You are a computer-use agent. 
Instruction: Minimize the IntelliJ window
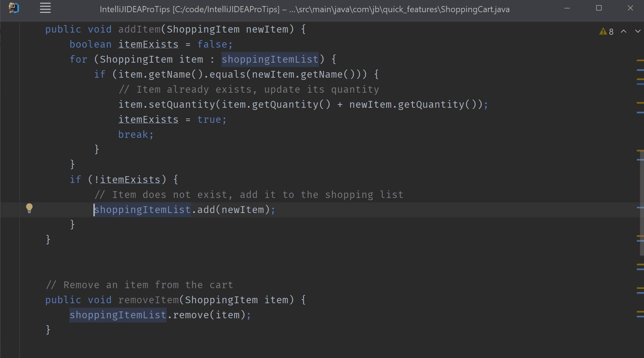point(567,8)
